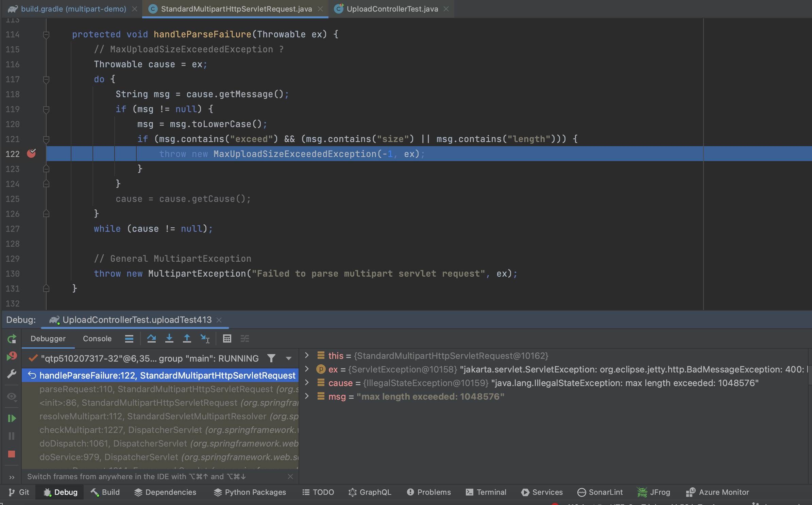Dismiss the switch frames hint
Viewport: 812px width, 505px height.
[290, 476]
